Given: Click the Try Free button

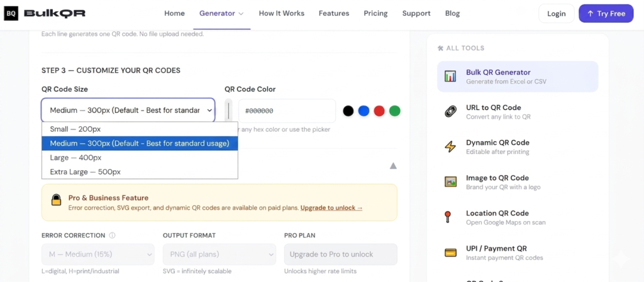Looking at the screenshot, I should click(606, 14).
